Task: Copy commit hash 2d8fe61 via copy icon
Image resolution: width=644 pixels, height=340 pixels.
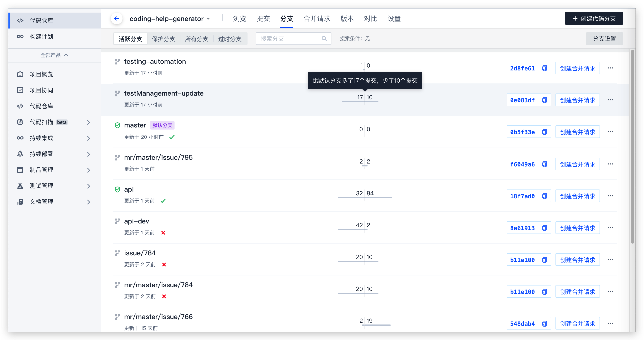Action: point(545,68)
